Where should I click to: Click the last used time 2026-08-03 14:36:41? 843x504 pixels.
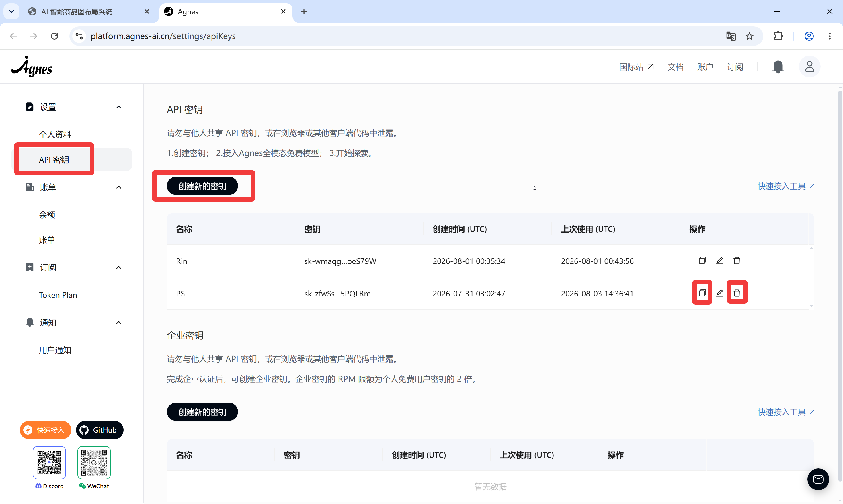[x=598, y=294]
